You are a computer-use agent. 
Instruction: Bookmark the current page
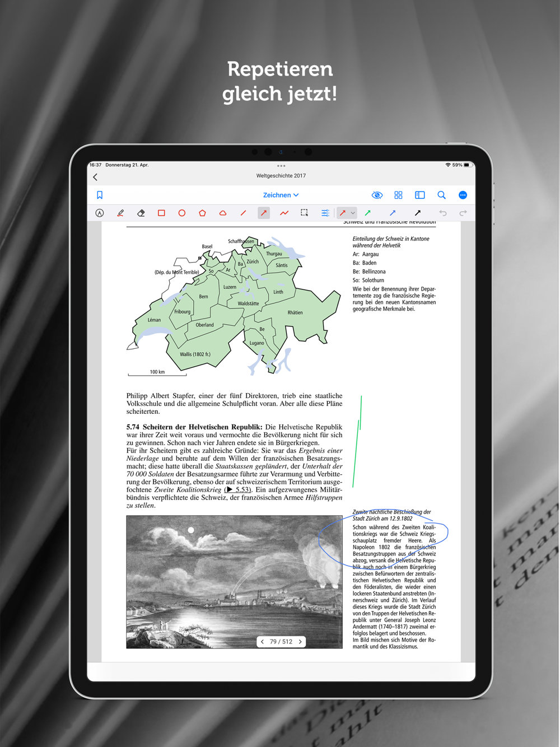point(100,195)
